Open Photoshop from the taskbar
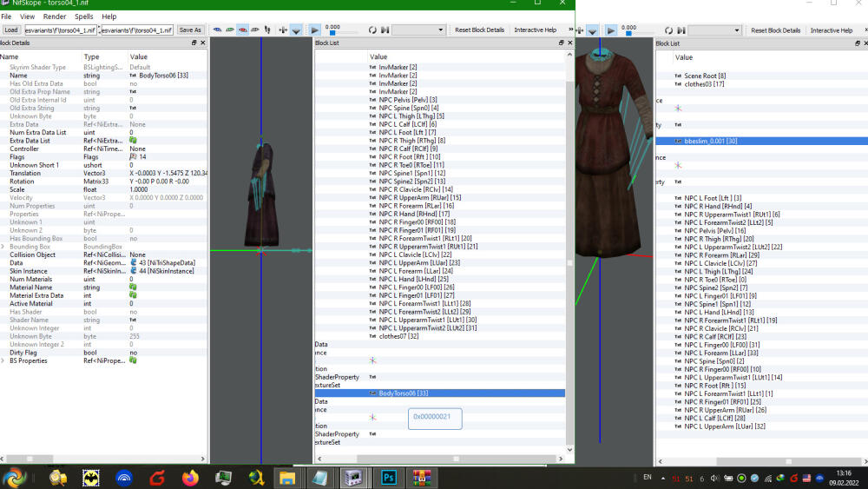The image size is (868, 489). tap(389, 478)
